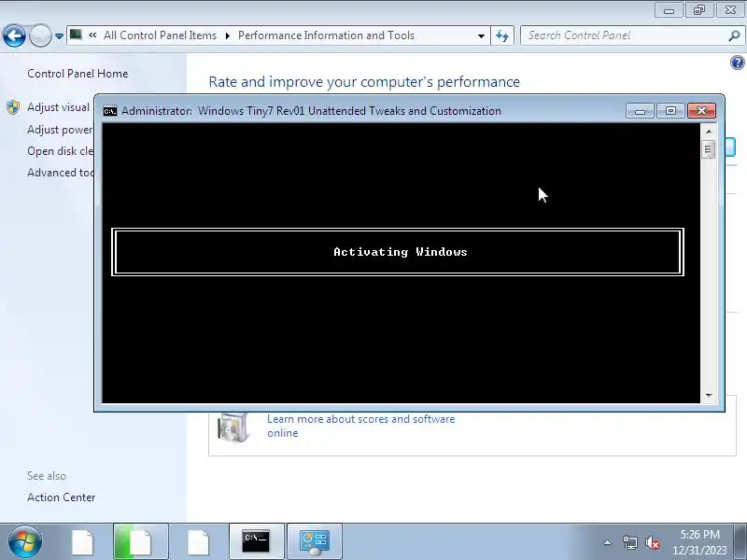
Task: Open muted volume tray icon
Action: 652,542
